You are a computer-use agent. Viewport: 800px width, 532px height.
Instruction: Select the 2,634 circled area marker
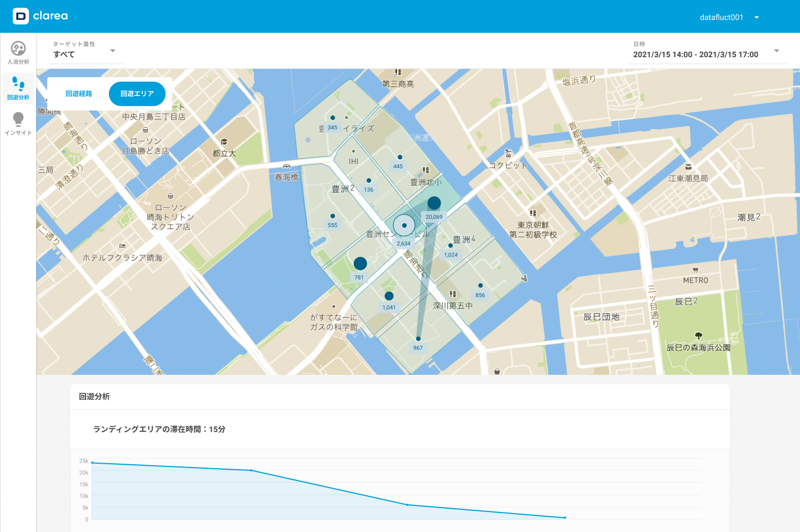404,225
